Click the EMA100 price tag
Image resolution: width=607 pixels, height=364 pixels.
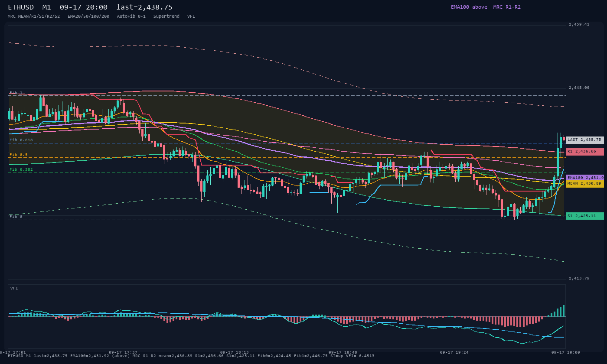(585, 178)
